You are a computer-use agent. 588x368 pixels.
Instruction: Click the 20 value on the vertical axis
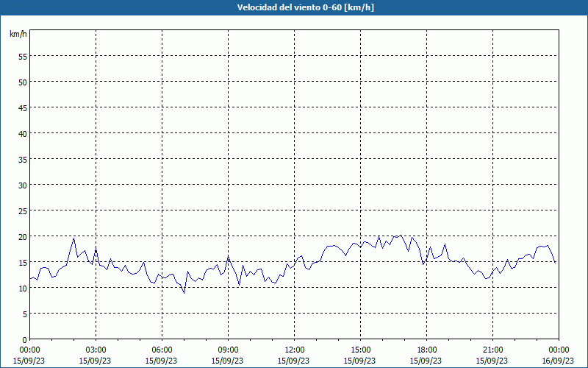(x=22, y=236)
